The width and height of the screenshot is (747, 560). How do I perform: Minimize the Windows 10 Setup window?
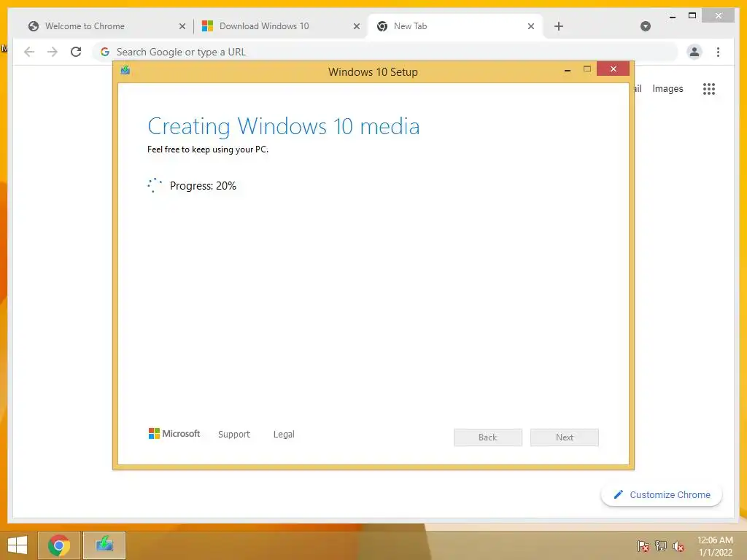click(567, 71)
